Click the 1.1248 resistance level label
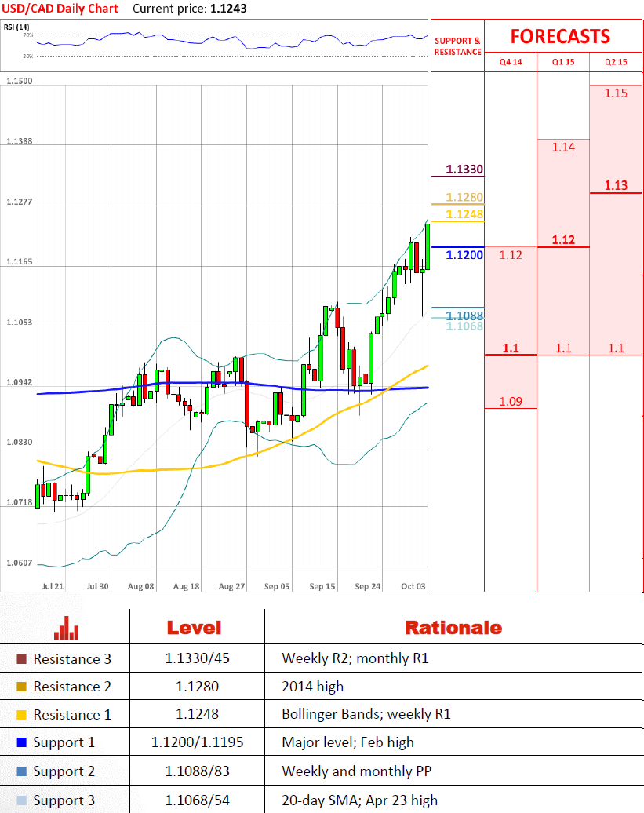This screenshot has width=644, height=813. (x=464, y=214)
